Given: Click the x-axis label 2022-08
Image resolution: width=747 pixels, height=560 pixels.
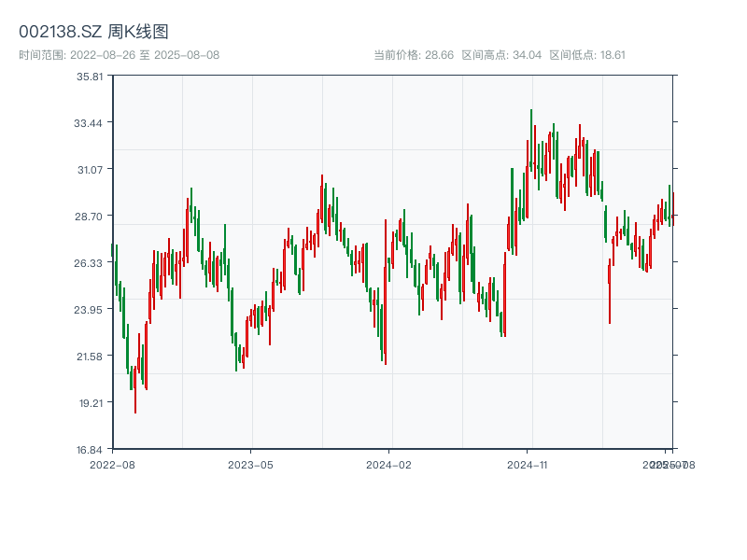Looking at the screenshot, I should coord(112,465).
